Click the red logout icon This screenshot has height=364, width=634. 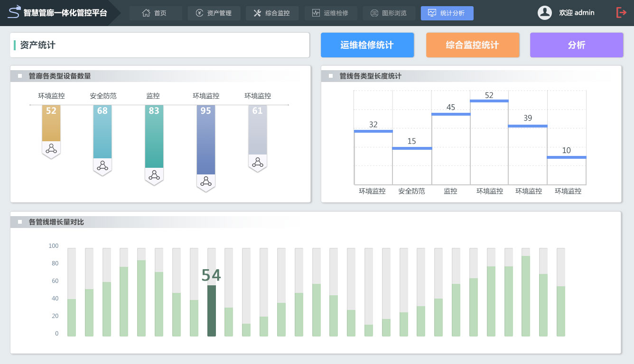(x=621, y=13)
